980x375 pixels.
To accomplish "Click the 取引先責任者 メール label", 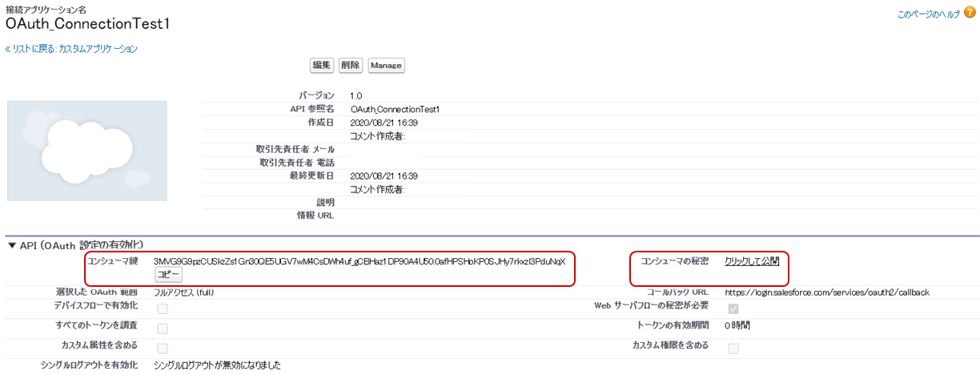I will [297, 149].
